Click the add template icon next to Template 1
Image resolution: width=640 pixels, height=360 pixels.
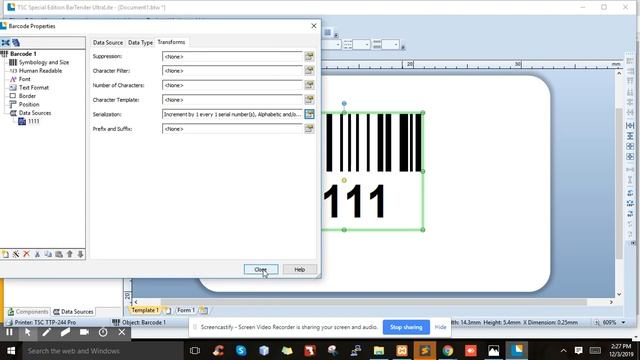pyautogui.click(x=168, y=311)
